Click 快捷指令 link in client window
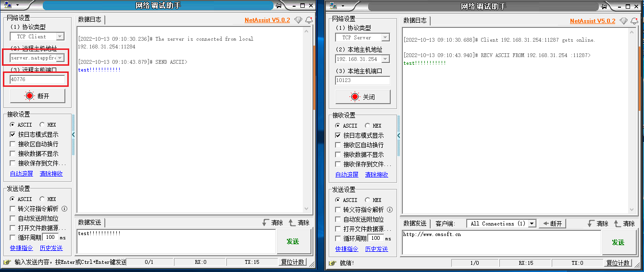Screen dimensions: 644x272 pos(22,248)
